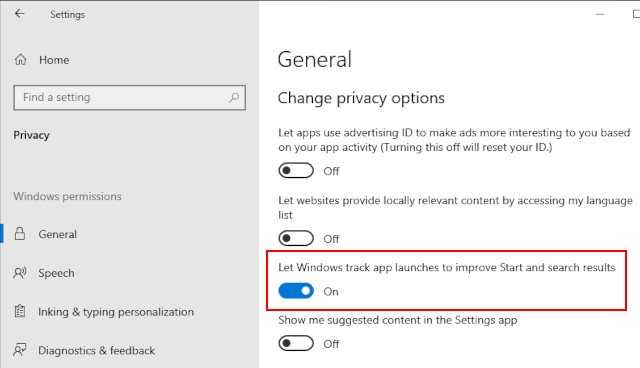The width and height of the screenshot is (640, 368).
Task: Turn on language list website access toggle
Action: [296, 238]
